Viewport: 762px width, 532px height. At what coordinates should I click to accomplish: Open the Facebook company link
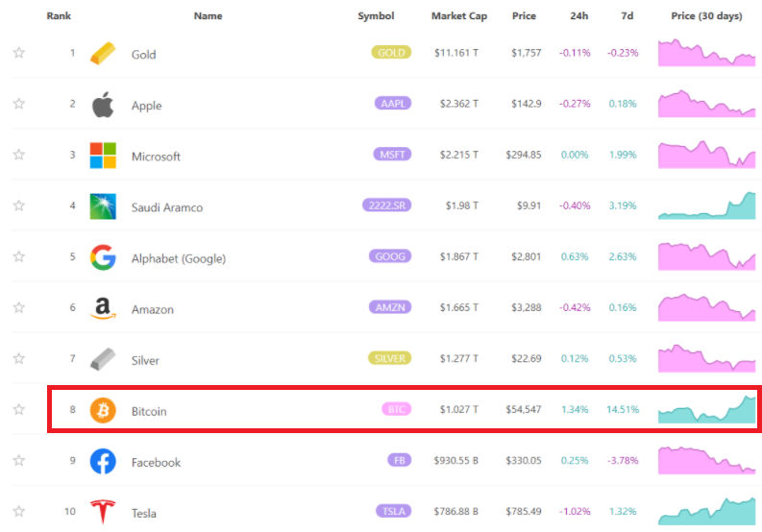pos(156,463)
